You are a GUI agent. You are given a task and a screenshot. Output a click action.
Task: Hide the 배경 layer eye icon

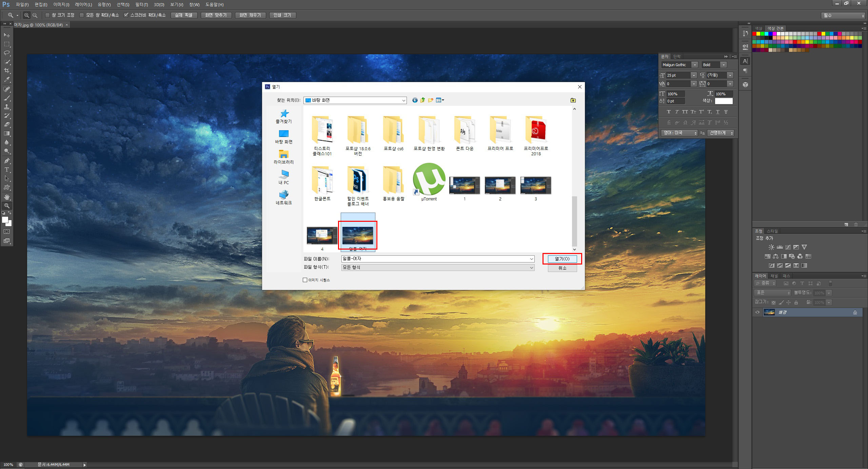point(757,312)
